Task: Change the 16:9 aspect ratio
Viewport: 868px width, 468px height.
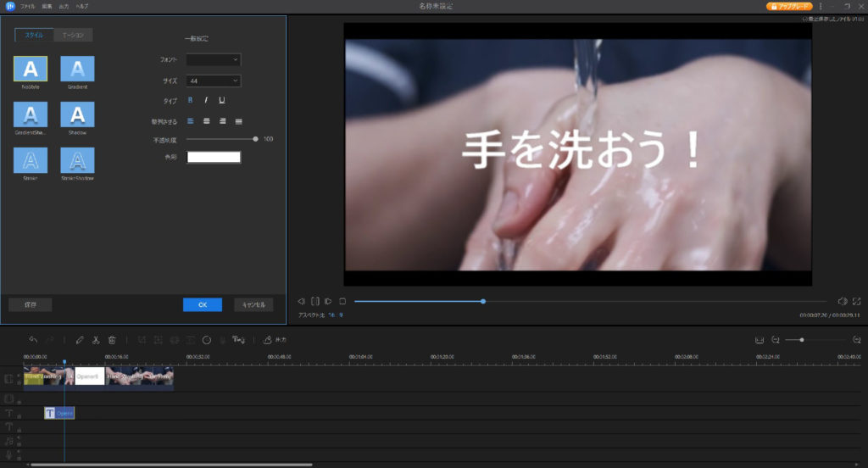Action: click(336, 315)
